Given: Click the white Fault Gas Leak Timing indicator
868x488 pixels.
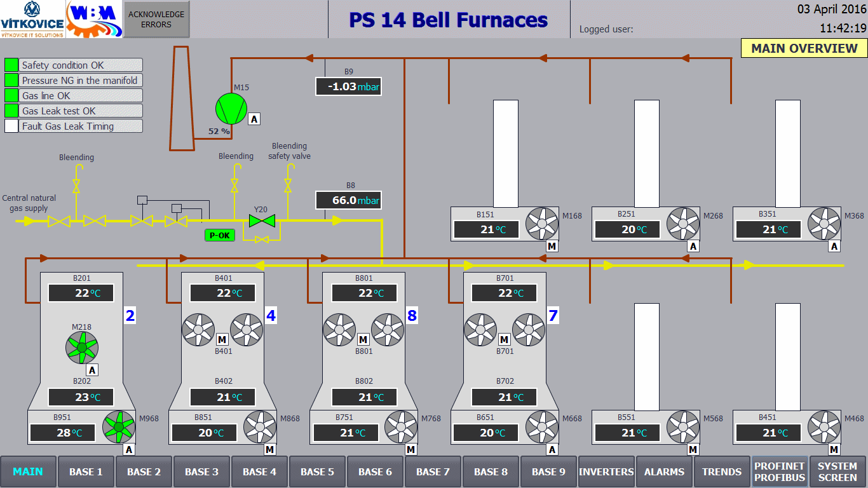Looking at the screenshot, I should click(x=11, y=126).
